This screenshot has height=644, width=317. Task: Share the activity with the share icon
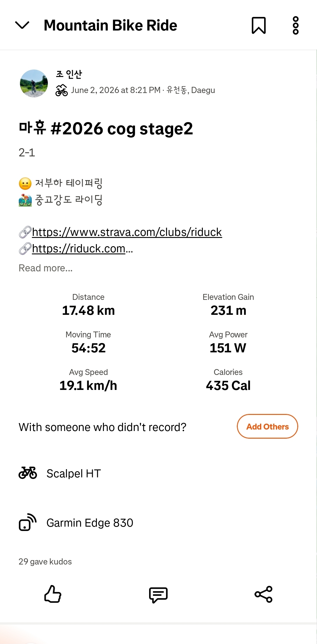point(264,594)
